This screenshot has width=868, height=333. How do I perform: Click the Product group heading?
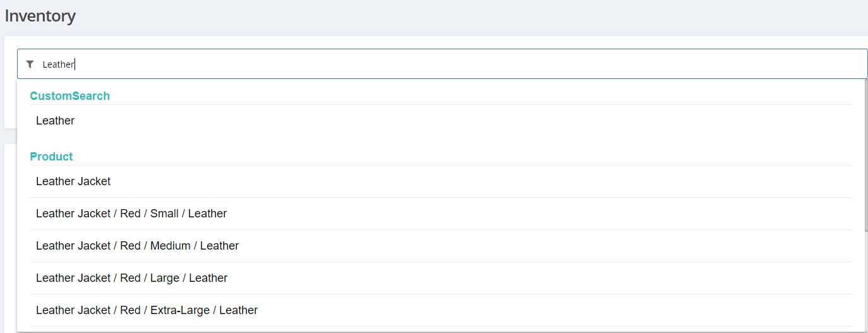point(51,157)
